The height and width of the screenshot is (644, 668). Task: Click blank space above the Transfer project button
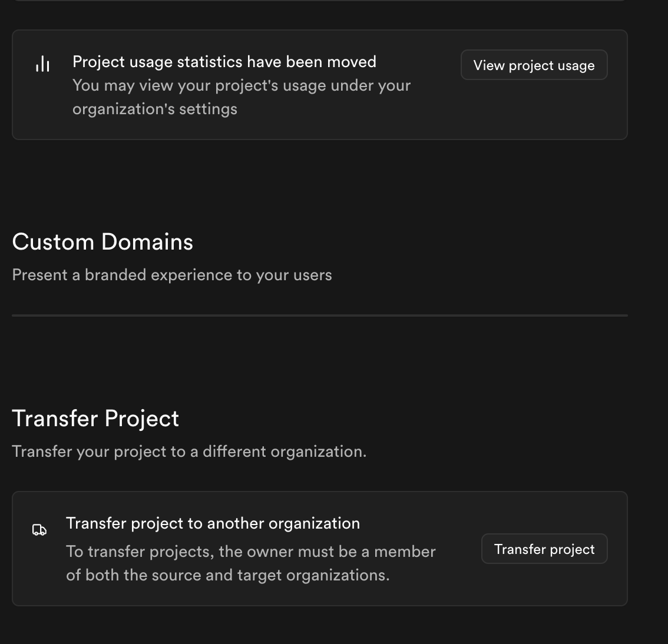(x=544, y=512)
